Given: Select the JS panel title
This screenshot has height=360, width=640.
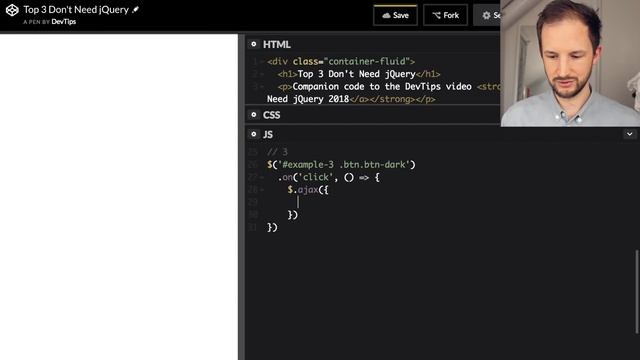Looking at the screenshot, I should point(268,134).
